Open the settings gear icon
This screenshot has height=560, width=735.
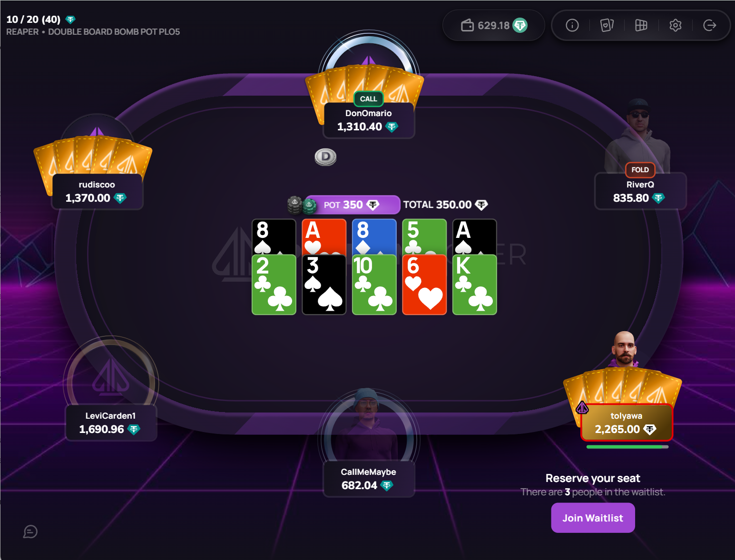(x=676, y=25)
